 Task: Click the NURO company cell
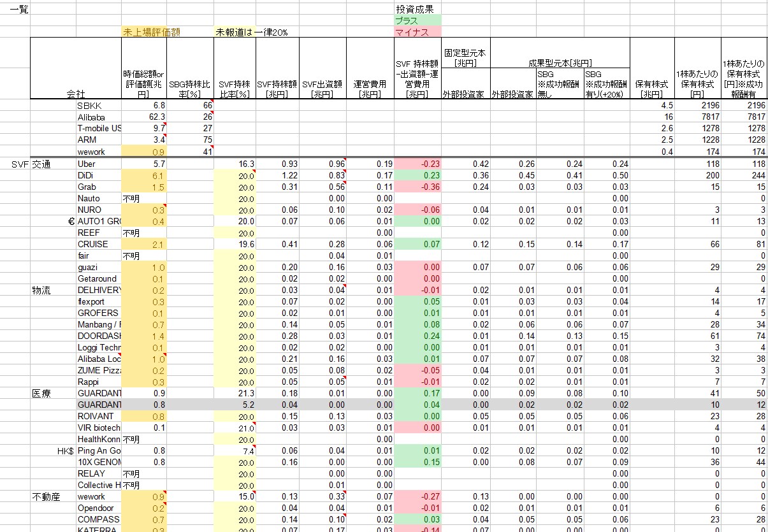(99, 210)
